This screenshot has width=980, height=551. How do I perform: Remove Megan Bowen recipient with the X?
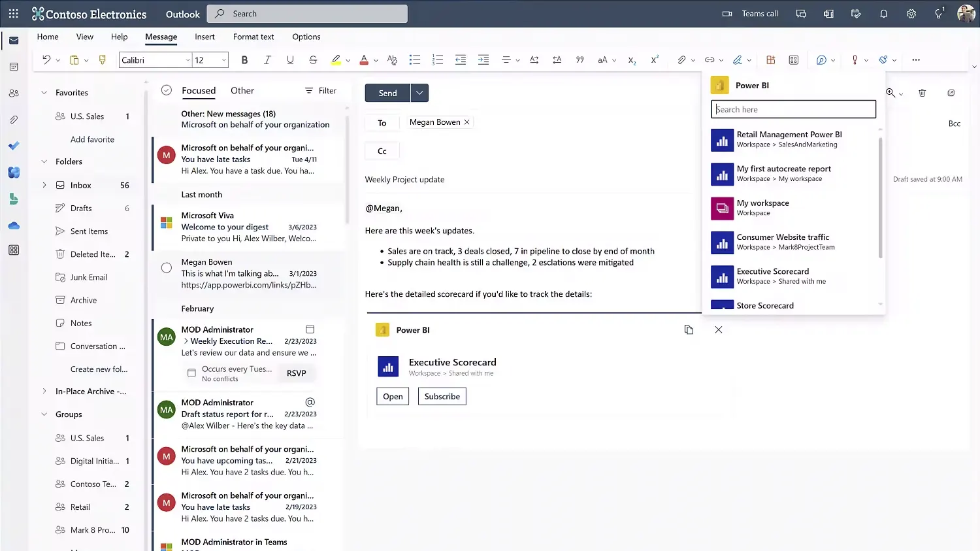click(466, 122)
